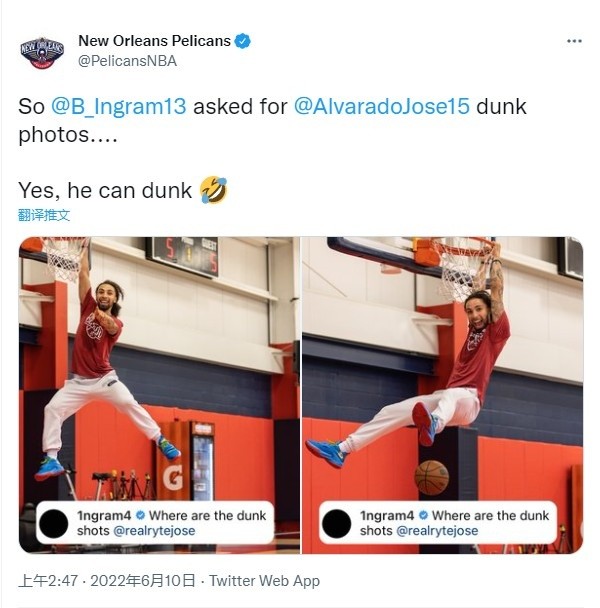Image resolution: width=600 pixels, height=608 pixels.
Task: Click the blue verified badge beside Pelicans name
Action: tap(243, 41)
